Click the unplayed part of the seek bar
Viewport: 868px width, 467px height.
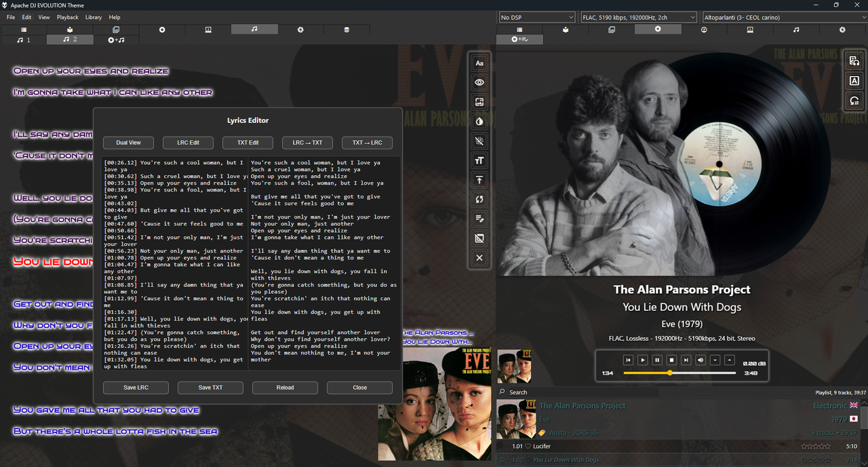point(704,373)
